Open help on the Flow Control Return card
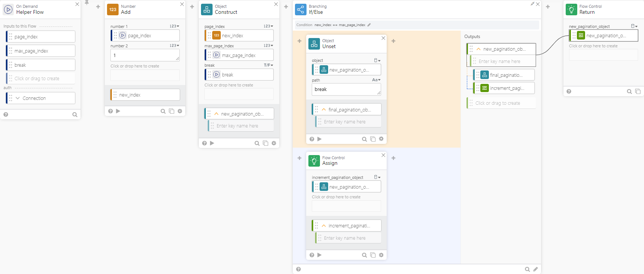 569,91
